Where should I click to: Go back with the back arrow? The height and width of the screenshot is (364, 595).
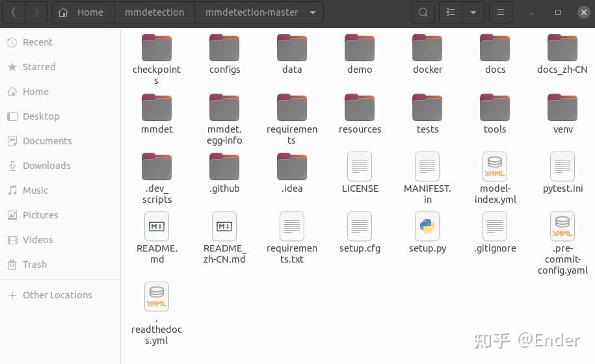click(14, 12)
